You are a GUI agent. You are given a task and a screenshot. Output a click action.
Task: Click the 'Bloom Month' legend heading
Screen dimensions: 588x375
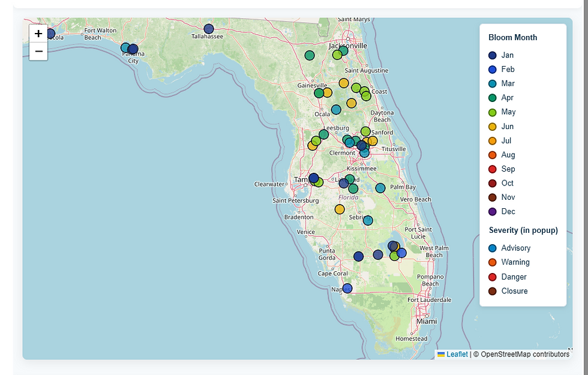[x=512, y=37]
